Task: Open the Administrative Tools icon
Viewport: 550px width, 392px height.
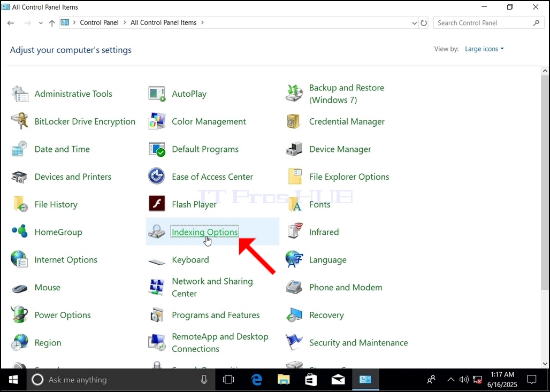Action: (x=20, y=94)
